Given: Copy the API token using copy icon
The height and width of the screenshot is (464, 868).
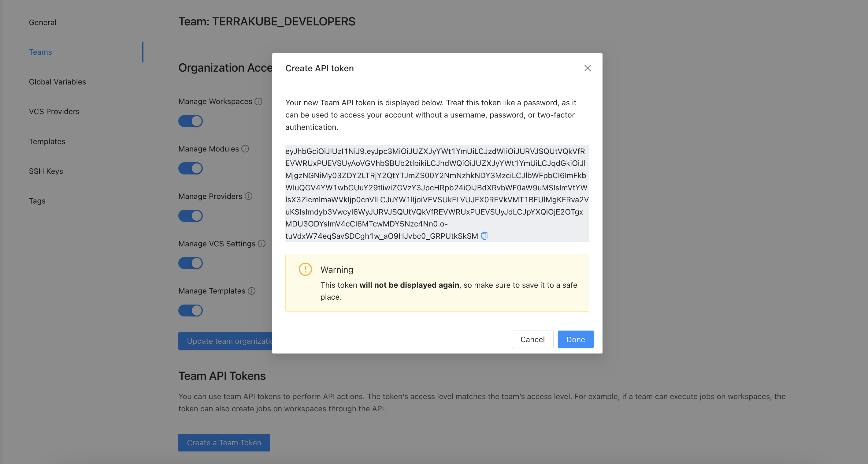Looking at the screenshot, I should coord(484,236).
